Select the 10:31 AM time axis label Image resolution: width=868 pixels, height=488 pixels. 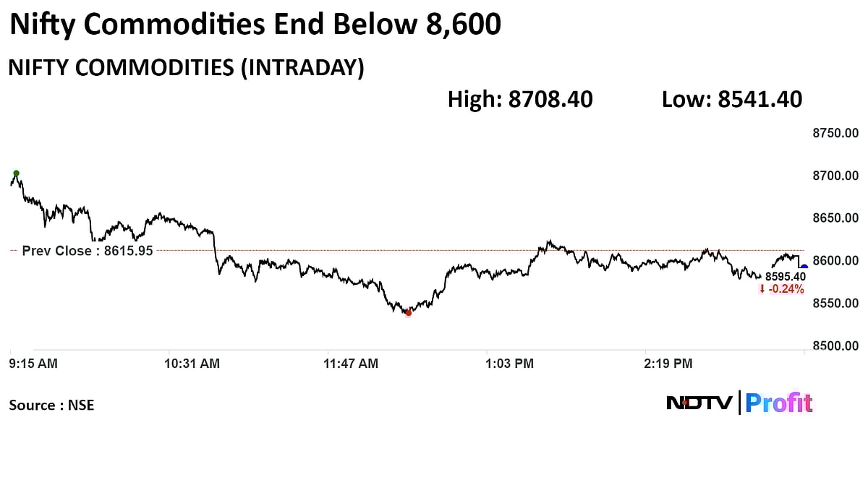(x=192, y=364)
